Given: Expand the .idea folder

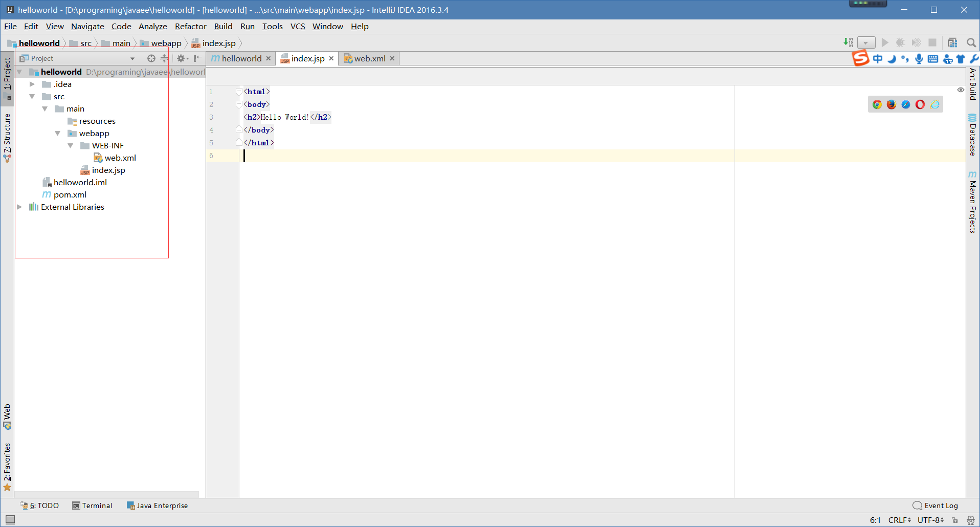Looking at the screenshot, I should click(x=32, y=84).
